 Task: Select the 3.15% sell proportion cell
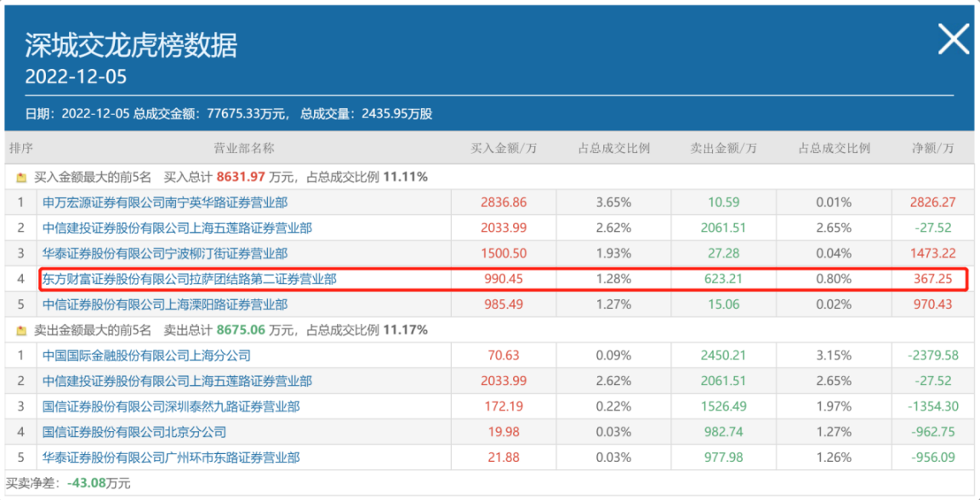(x=834, y=355)
